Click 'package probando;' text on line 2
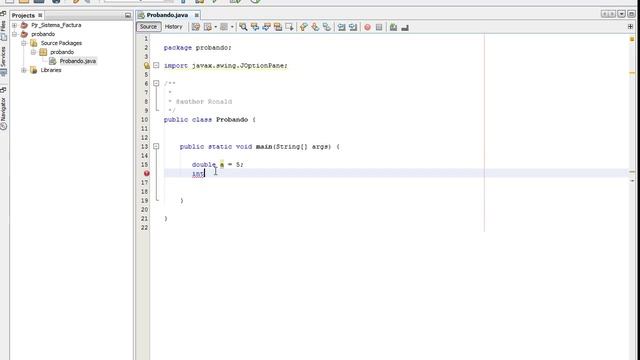Image resolution: width=640 pixels, height=360 pixels. pos(198,47)
